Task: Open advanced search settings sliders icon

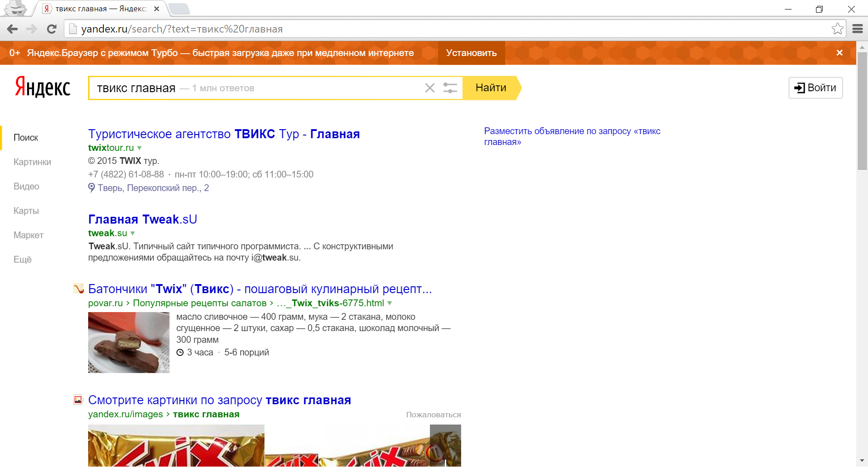Action: (450, 88)
